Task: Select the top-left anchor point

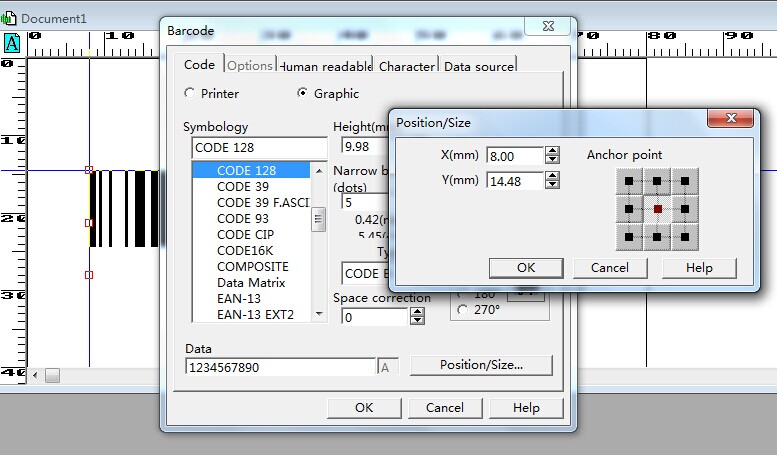Action: (629, 181)
